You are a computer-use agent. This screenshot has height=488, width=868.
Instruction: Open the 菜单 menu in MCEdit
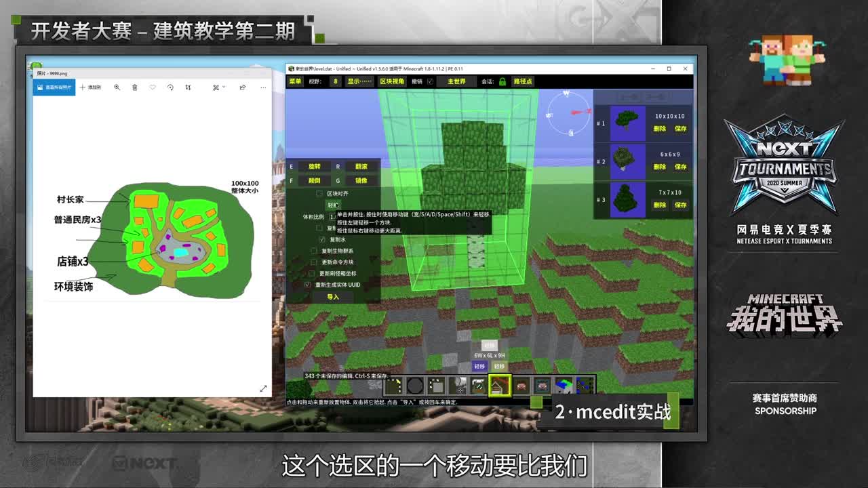(296, 82)
